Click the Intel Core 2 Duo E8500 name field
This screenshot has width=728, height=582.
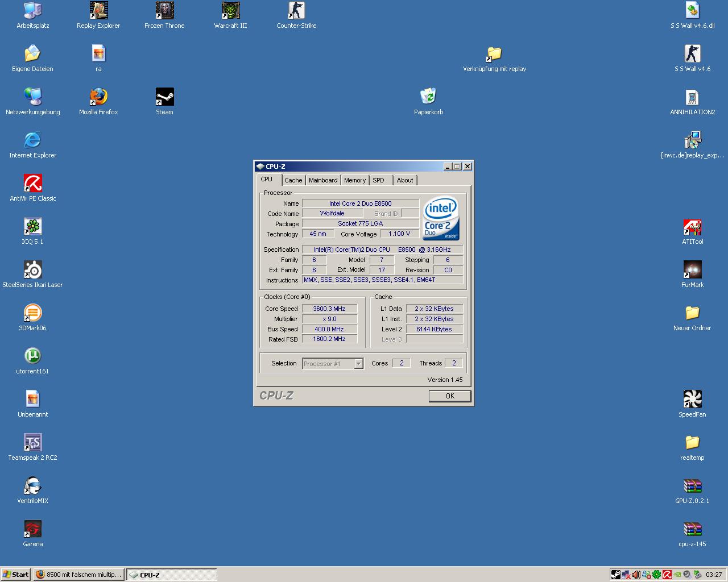point(361,203)
